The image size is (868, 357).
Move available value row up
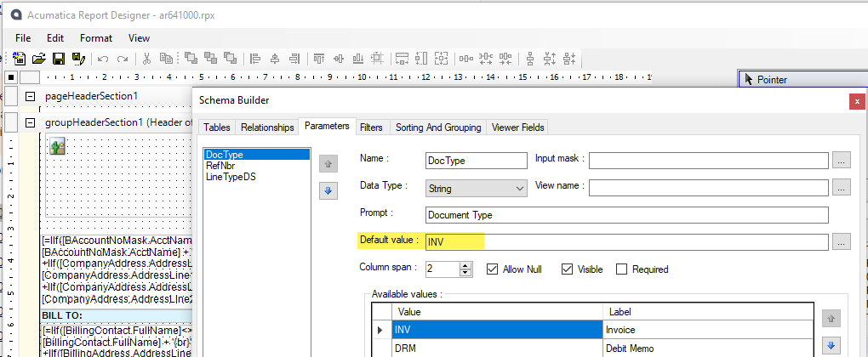[x=829, y=319]
